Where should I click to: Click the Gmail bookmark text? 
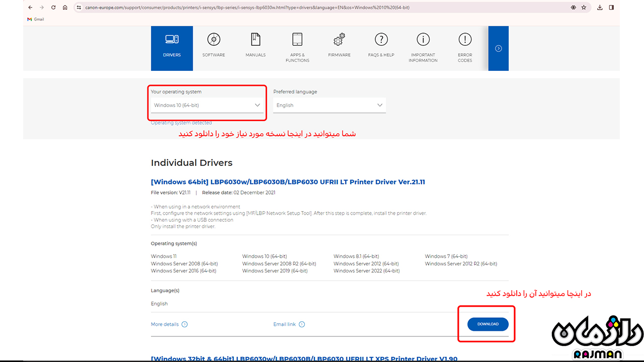pos(39,19)
